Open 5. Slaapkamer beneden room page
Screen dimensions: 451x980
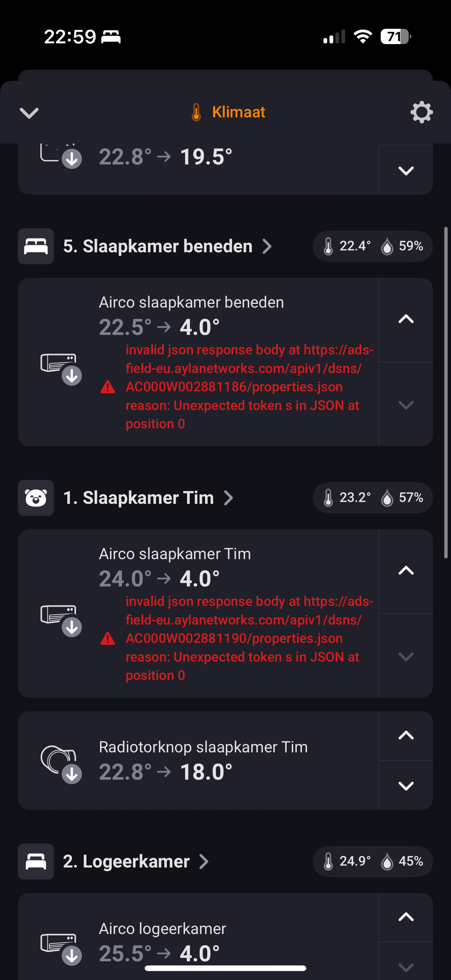168,246
